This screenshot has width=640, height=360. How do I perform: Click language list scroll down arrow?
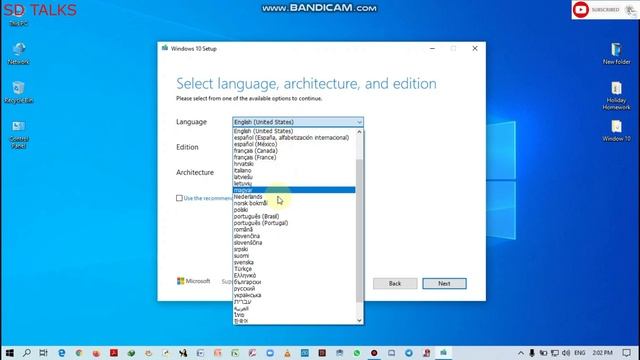coord(359,320)
